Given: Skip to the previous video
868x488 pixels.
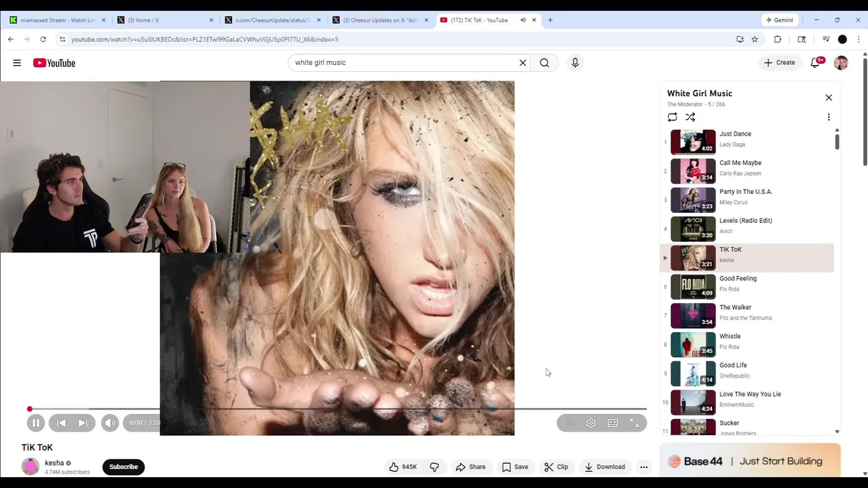Looking at the screenshot, I should tap(61, 423).
